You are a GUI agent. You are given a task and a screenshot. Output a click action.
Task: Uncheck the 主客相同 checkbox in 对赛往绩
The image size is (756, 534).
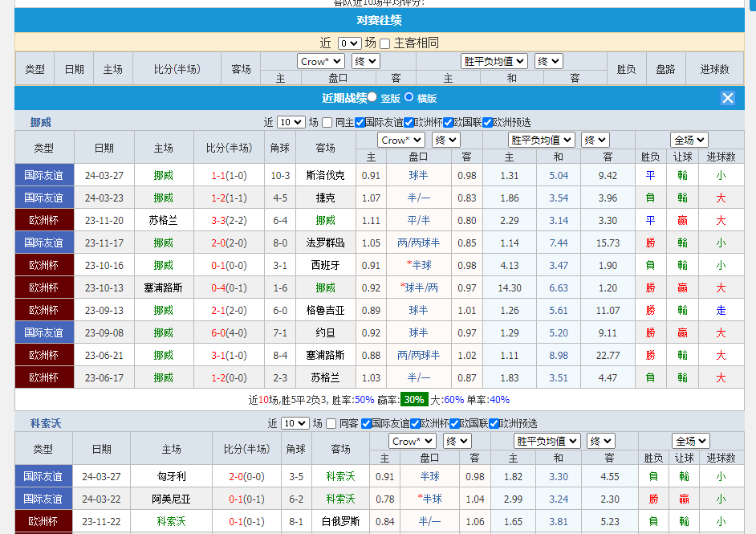[x=384, y=43]
